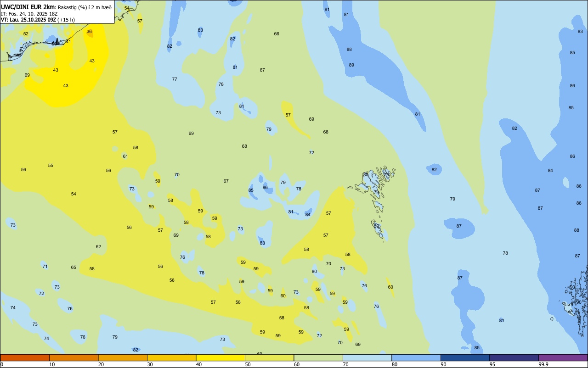
Task: Click the map value 77
Action: pos(175,79)
